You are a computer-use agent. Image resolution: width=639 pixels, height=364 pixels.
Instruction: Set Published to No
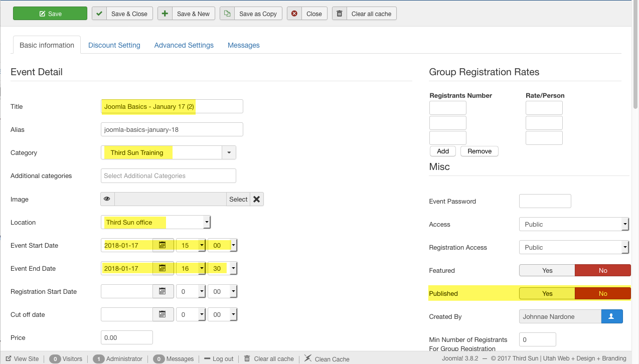coord(602,293)
